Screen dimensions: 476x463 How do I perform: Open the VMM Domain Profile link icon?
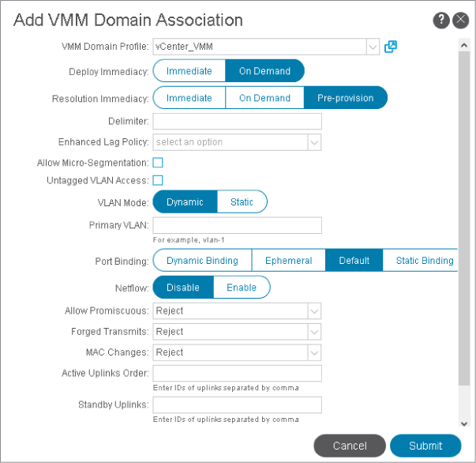pyautogui.click(x=390, y=47)
